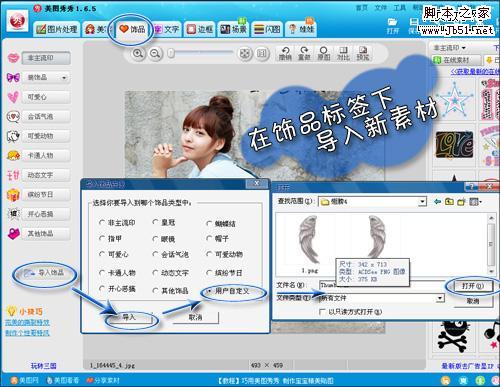Open the 文件 menu at top
The height and width of the screenshot is (387, 500).
(381, 8)
